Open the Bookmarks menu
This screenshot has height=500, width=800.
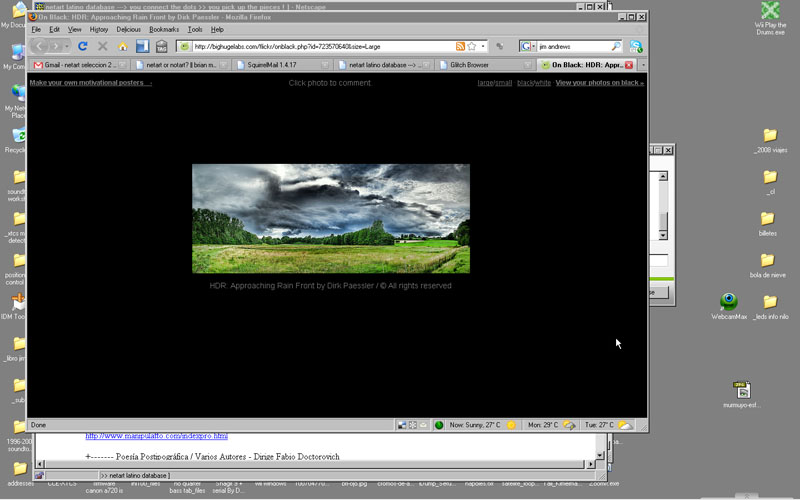coord(164,30)
